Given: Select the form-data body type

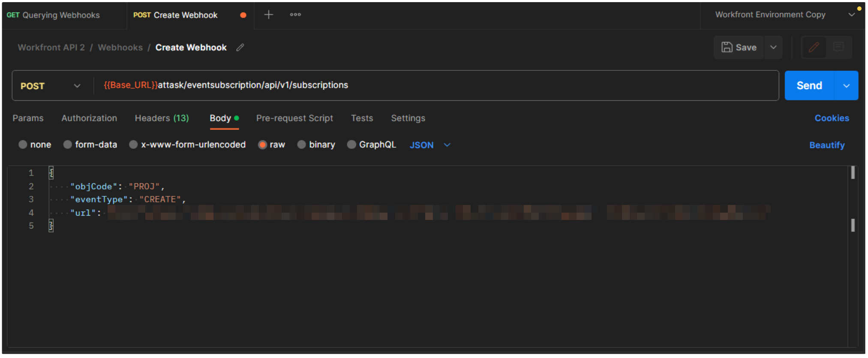Looking at the screenshot, I should coord(68,145).
